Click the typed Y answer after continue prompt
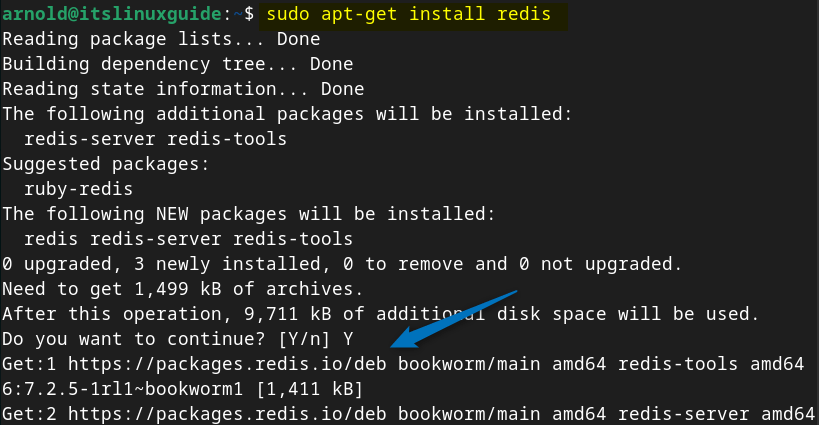819x425 pixels. [x=345, y=338]
